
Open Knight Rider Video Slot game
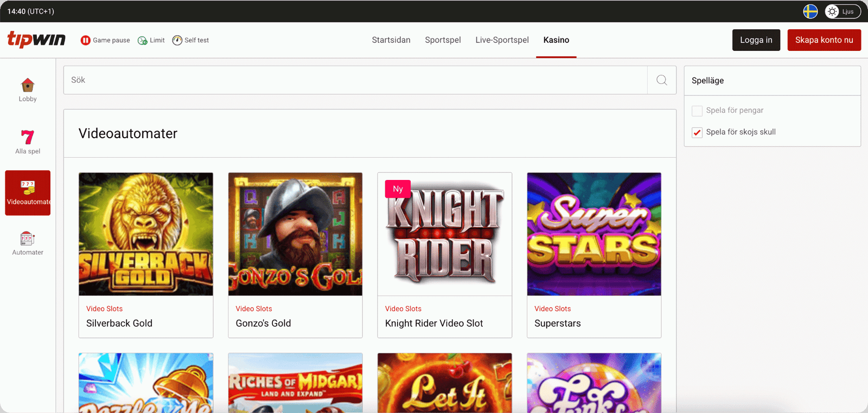[x=444, y=234]
